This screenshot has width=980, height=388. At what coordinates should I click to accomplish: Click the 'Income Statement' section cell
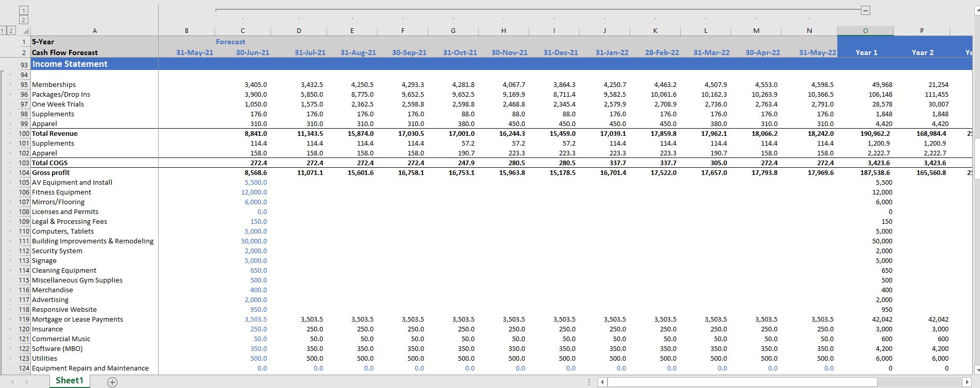(70, 64)
